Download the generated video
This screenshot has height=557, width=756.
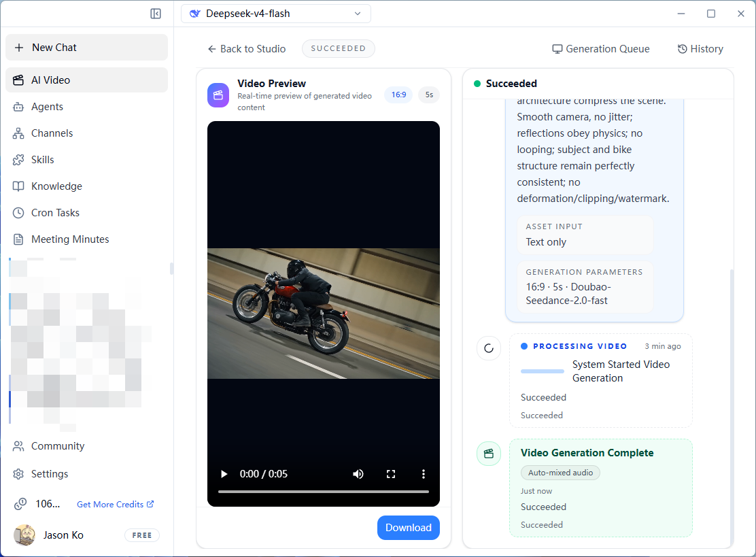coord(409,528)
